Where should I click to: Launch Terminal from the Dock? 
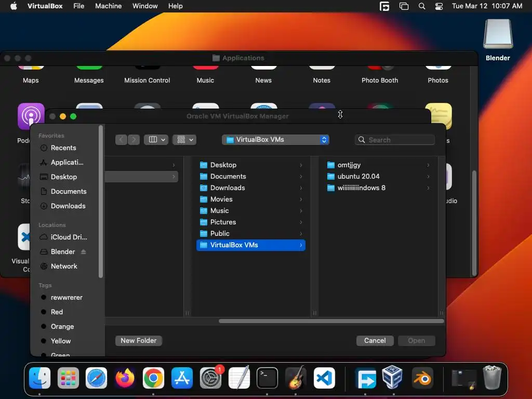pos(267,378)
